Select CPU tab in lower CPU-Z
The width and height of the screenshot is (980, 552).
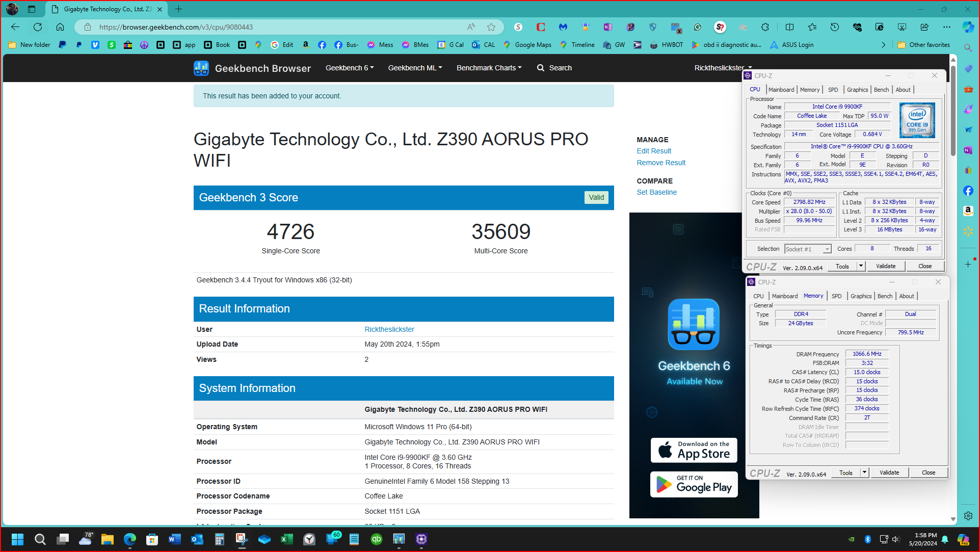click(x=758, y=296)
